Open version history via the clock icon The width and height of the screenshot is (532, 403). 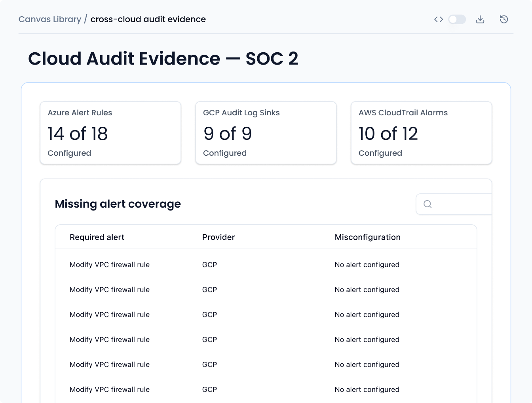(503, 19)
